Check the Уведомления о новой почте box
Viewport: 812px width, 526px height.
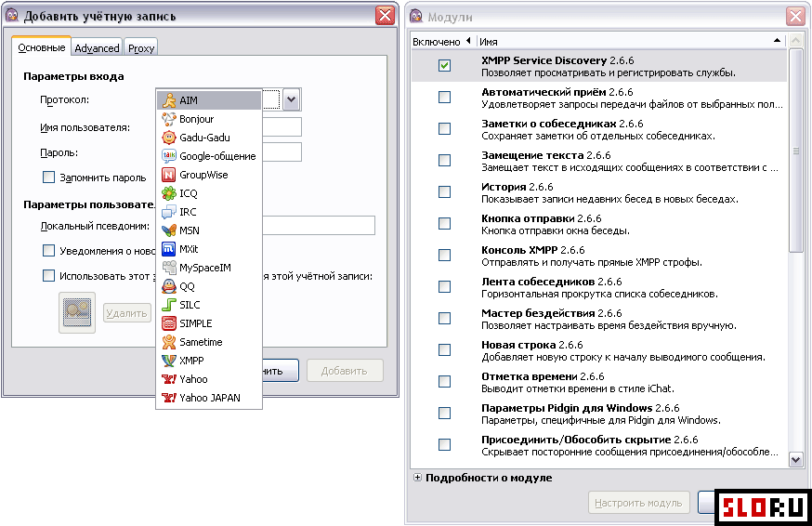[48, 251]
